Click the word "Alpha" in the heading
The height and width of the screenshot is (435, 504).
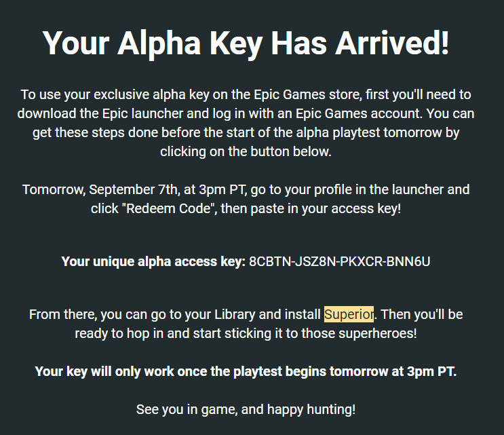click(159, 44)
